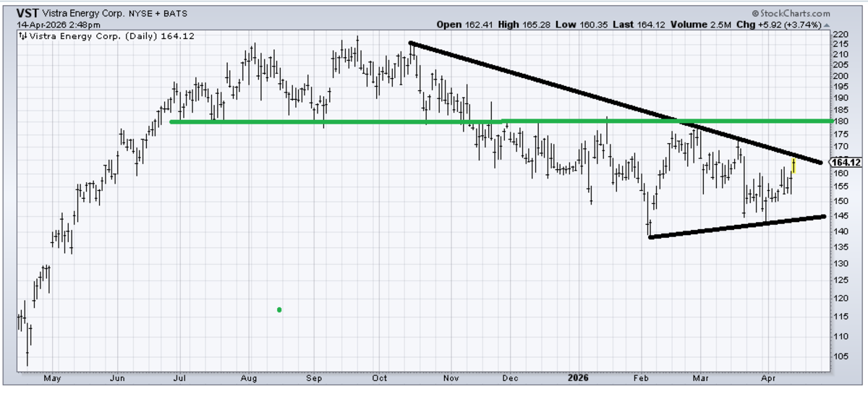The height and width of the screenshot is (394, 868).
Task: Click the copyright symbol before StockCharts.com
Action: [756, 13]
